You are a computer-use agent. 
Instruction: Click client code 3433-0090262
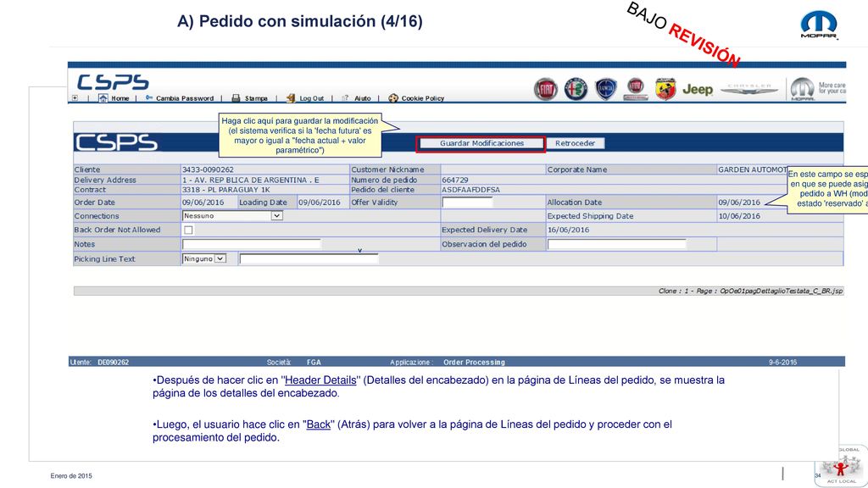point(209,169)
